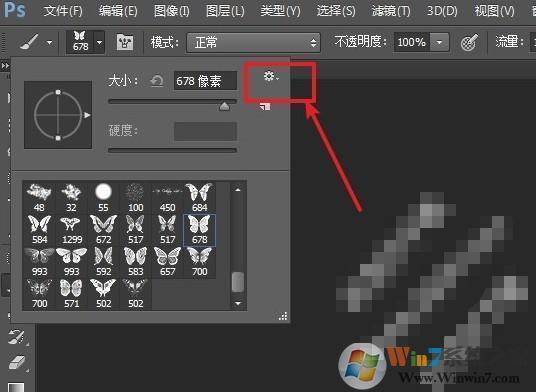Click the brush picker resize grip corner
This screenshot has height=392, width=536.
tap(283, 316)
